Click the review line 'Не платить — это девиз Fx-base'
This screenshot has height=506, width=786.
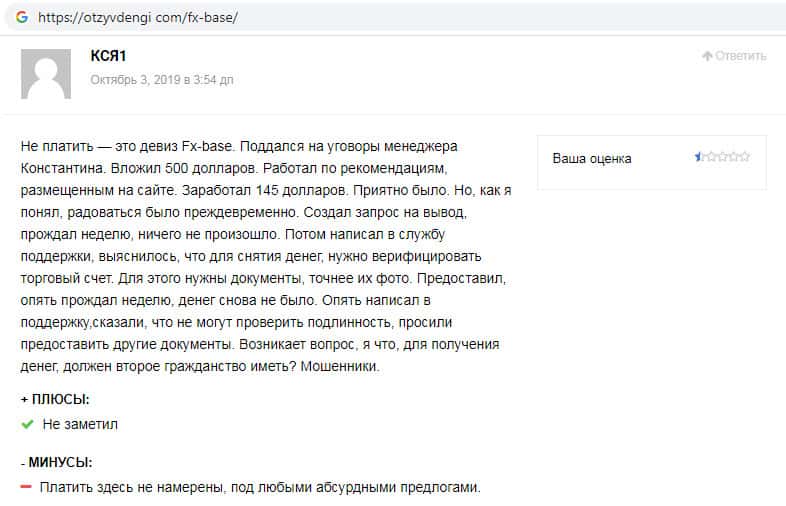click(x=239, y=146)
